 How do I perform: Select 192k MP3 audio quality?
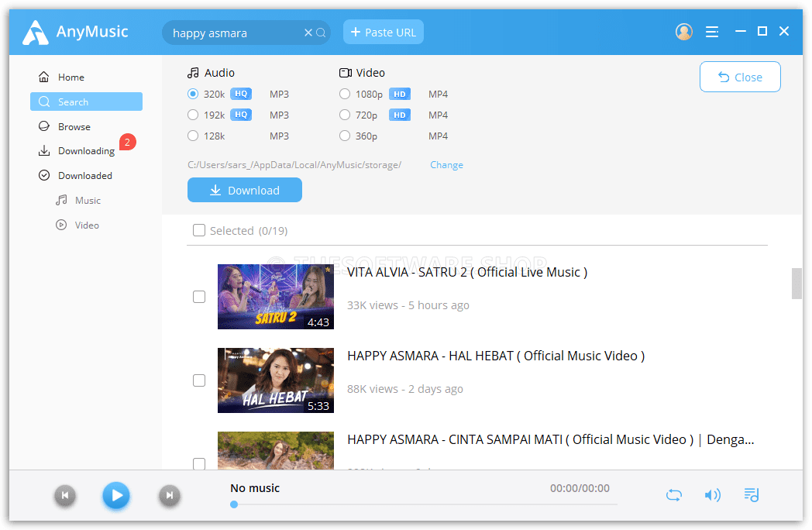point(193,115)
